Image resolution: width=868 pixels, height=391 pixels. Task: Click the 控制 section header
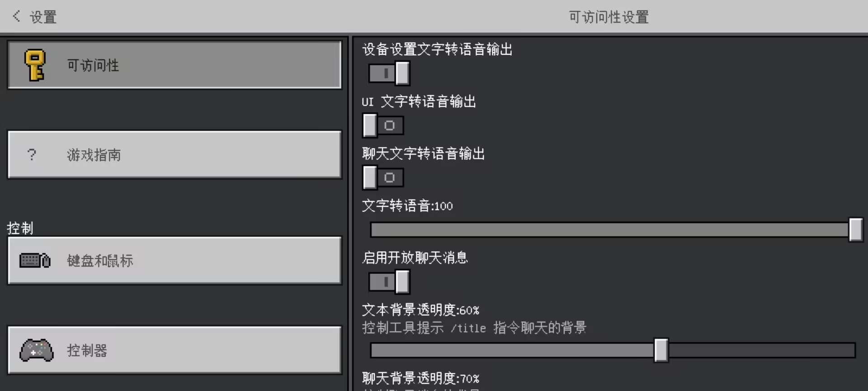tap(20, 228)
